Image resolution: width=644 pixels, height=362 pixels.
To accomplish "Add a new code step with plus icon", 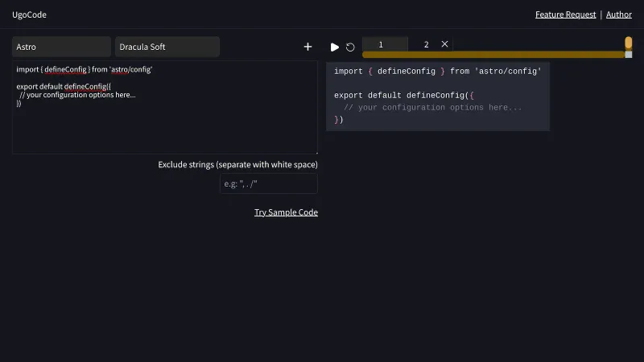I will click(x=308, y=47).
